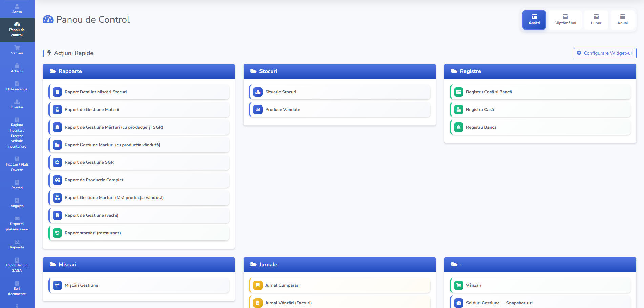Switch to Lunar period view
This screenshot has width=644, height=308.
596,20
